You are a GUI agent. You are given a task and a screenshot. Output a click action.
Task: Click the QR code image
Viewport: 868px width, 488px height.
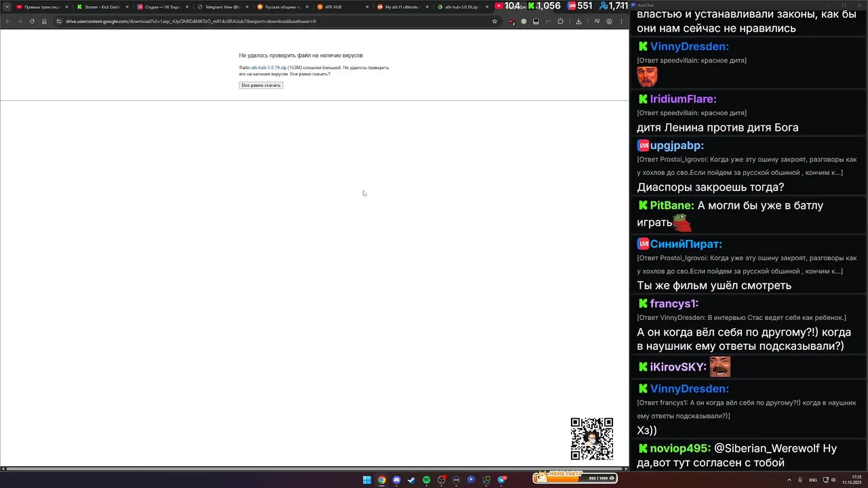tap(592, 439)
